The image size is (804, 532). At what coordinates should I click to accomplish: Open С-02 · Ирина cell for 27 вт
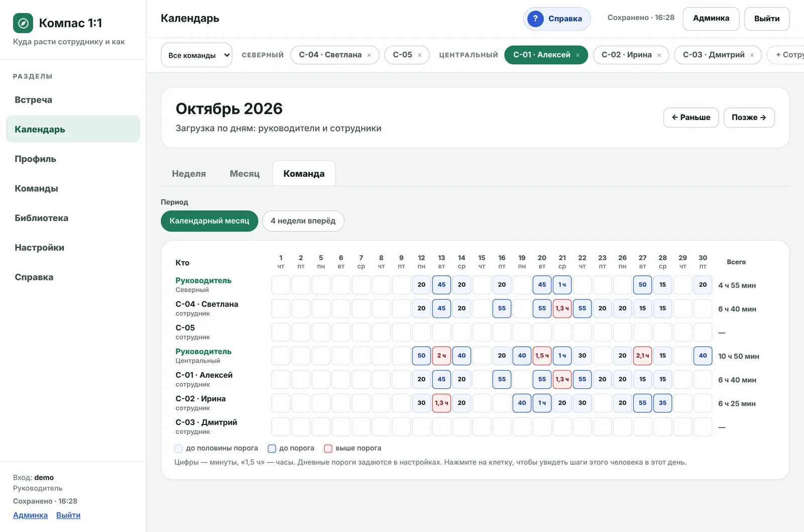tap(643, 403)
